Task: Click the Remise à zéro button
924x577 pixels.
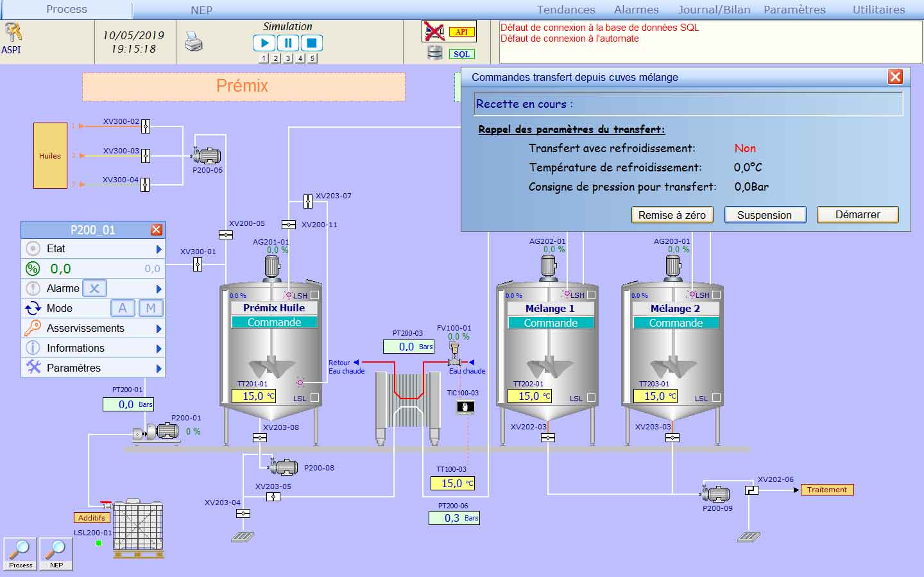Action: pyautogui.click(x=672, y=215)
